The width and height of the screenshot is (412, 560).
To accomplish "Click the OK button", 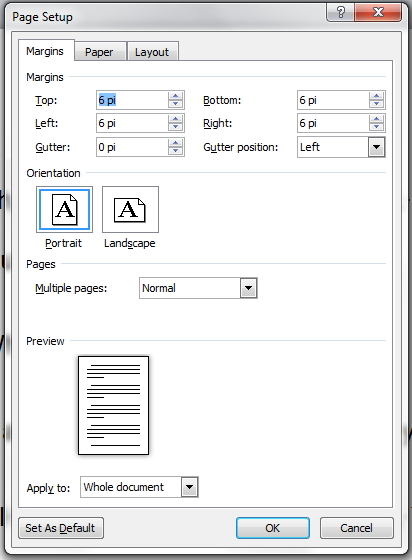I will (x=273, y=528).
